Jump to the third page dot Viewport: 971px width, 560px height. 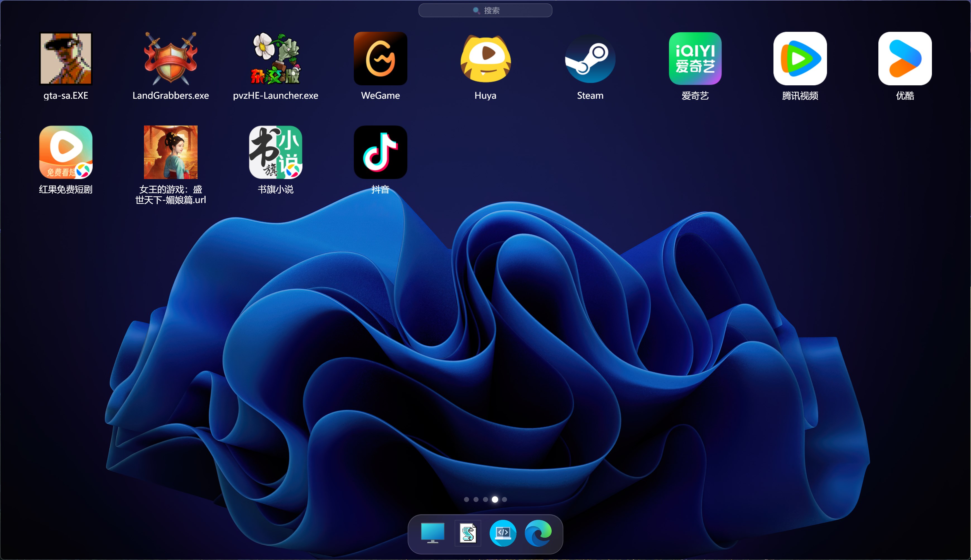click(x=485, y=499)
